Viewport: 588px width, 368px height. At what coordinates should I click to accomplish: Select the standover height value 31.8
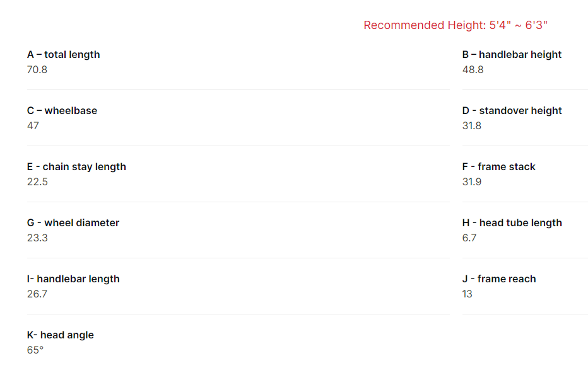click(x=471, y=126)
